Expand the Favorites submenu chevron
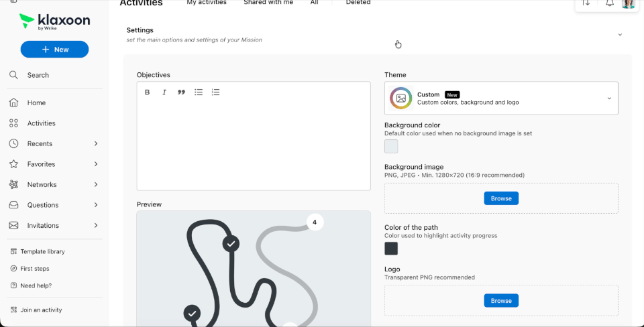Image resolution: width=644 pixels, height=327 pixels. [x=96, y=164]
